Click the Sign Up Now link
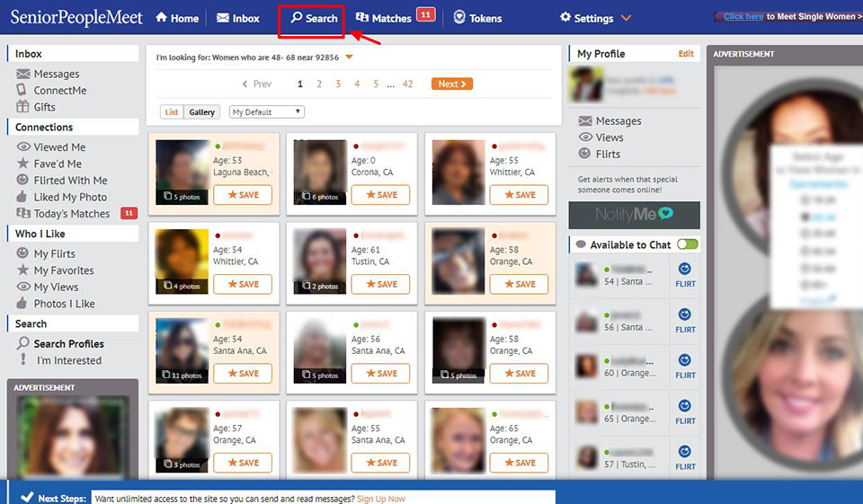863x504 pixels. click(x=380, y=499)
